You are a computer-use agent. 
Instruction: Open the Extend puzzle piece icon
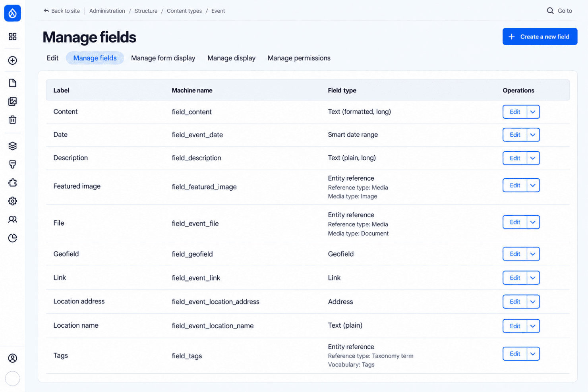(x=13, y=183)
